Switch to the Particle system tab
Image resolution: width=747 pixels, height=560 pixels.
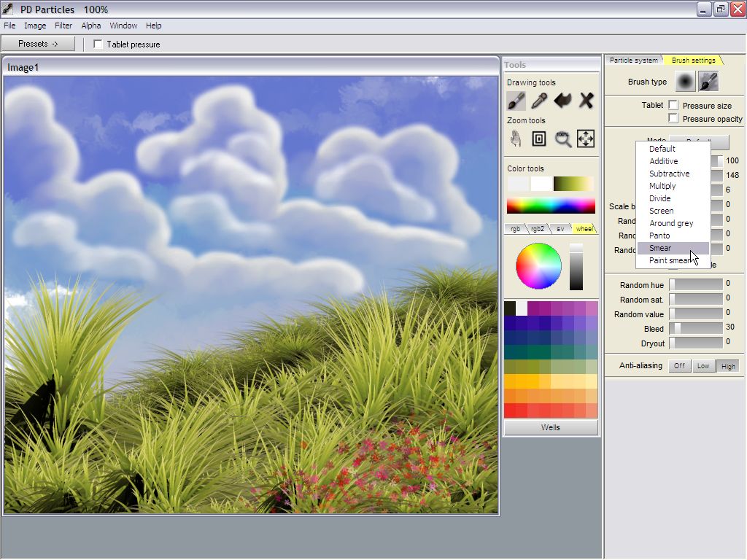[x=633, y=61]
